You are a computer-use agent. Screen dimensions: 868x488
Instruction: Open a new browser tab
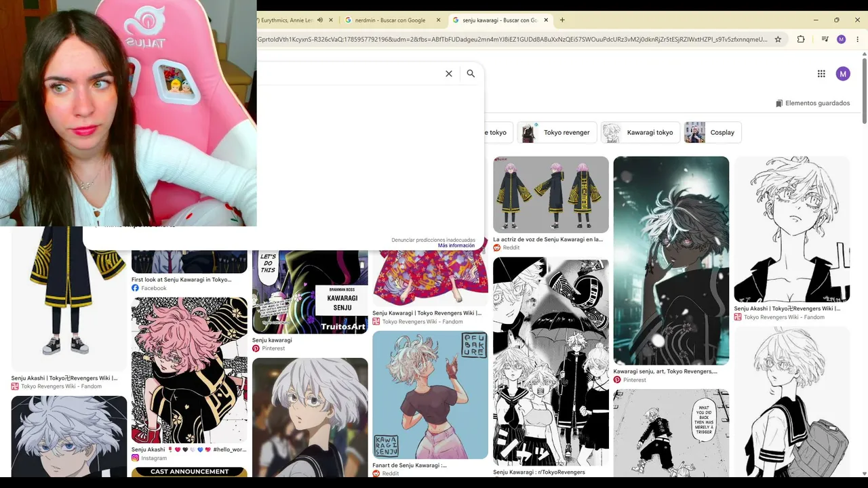point(562,20)
